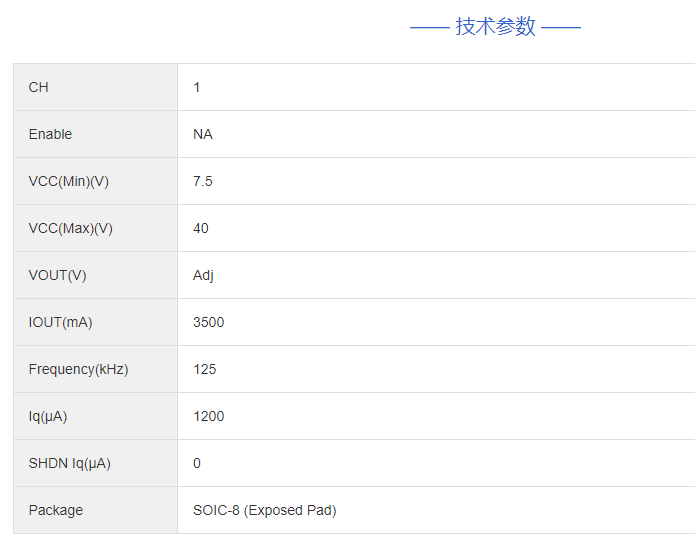Screen dimensions: 695x545
Task: Select the SHDN Iq(μA) label cell
Action: click(x=69, y=464)
